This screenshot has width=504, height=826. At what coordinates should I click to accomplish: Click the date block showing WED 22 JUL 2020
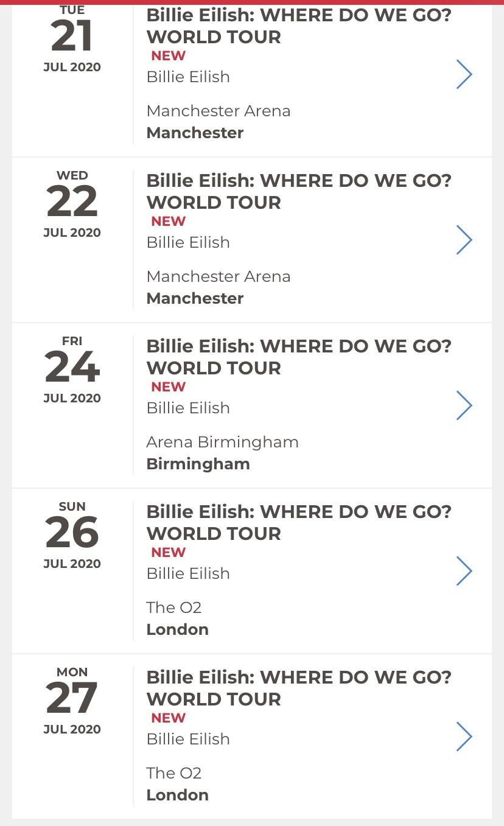click(72, 204)
